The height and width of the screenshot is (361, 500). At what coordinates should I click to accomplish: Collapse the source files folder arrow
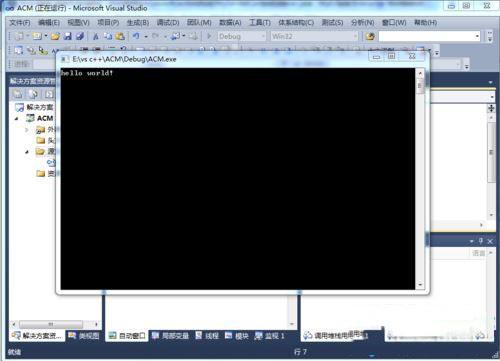pos(27,152)
